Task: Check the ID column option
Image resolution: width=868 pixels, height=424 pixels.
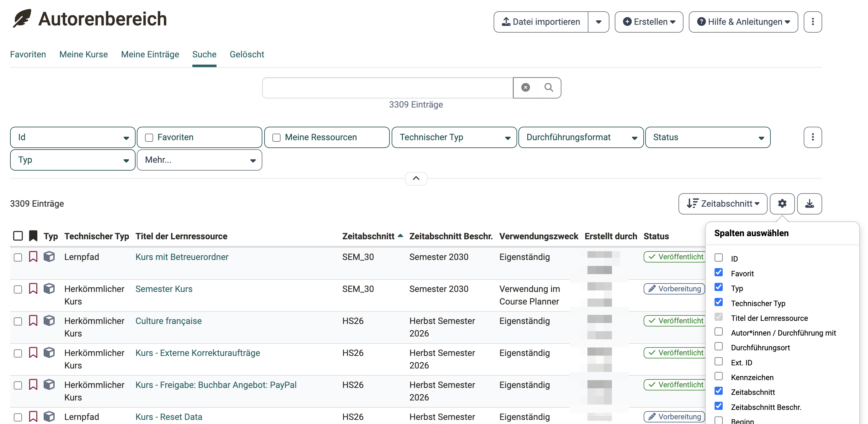Action: (718, 258)
